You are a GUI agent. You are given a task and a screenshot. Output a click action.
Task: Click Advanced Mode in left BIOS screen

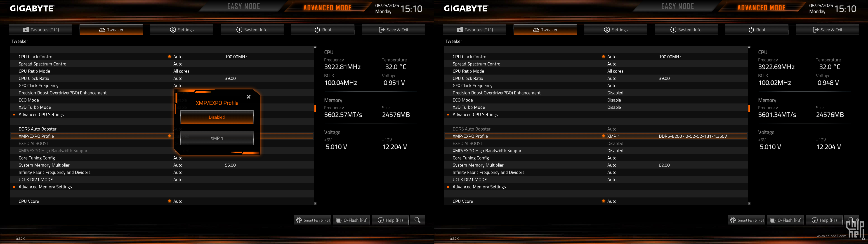(x=327, y=7)
